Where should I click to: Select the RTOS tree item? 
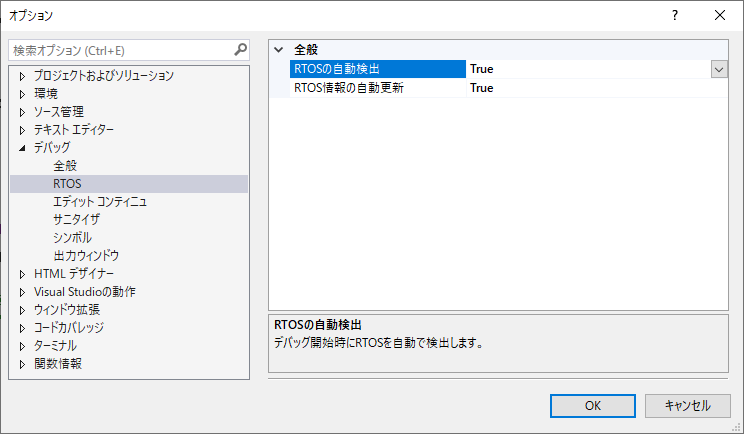click(67, 184)
